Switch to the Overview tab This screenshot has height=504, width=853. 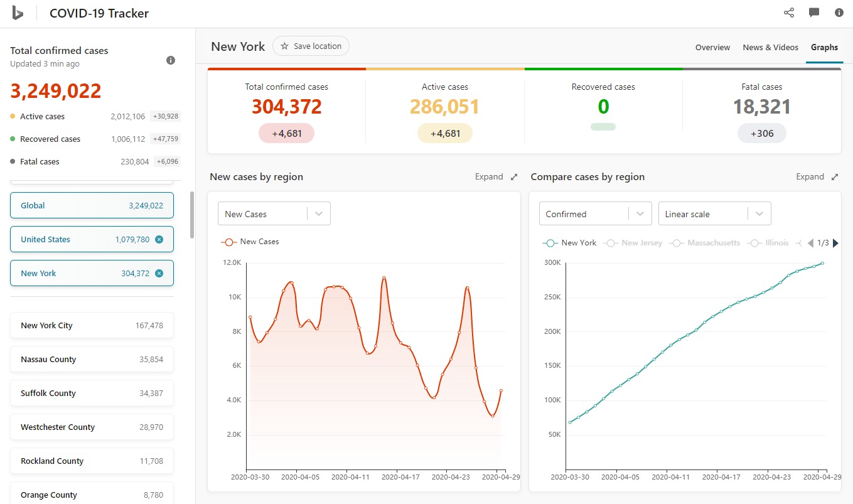tap(712, 48)
